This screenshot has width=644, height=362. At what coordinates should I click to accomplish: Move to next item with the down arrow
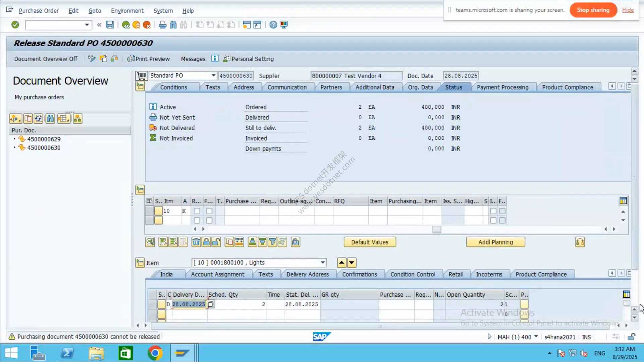(352, 262)
